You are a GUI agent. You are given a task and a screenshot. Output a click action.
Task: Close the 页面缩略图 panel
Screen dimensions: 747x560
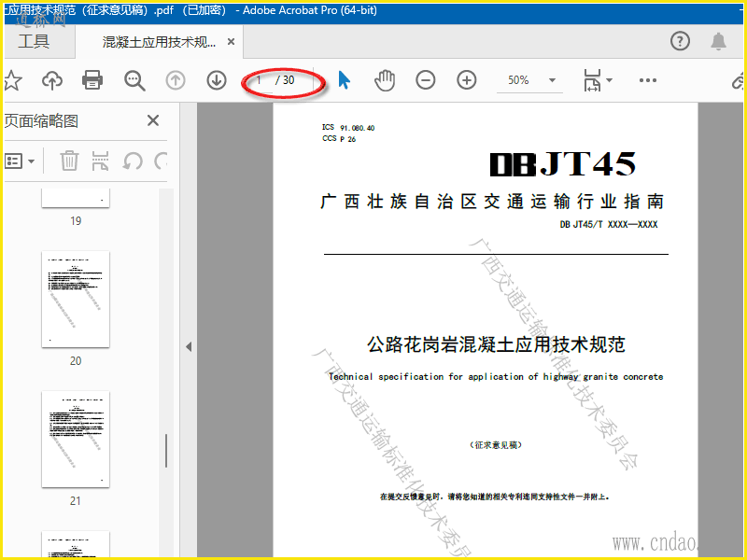click(x=153, y=120)
